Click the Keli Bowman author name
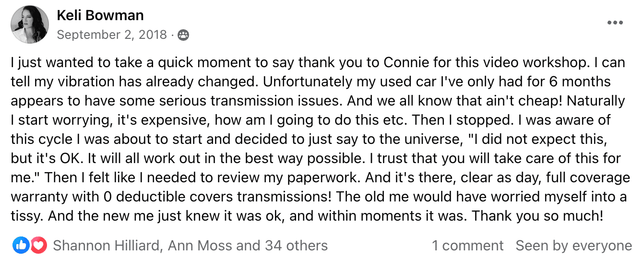The image size is (644, 259). click(100, 15)
